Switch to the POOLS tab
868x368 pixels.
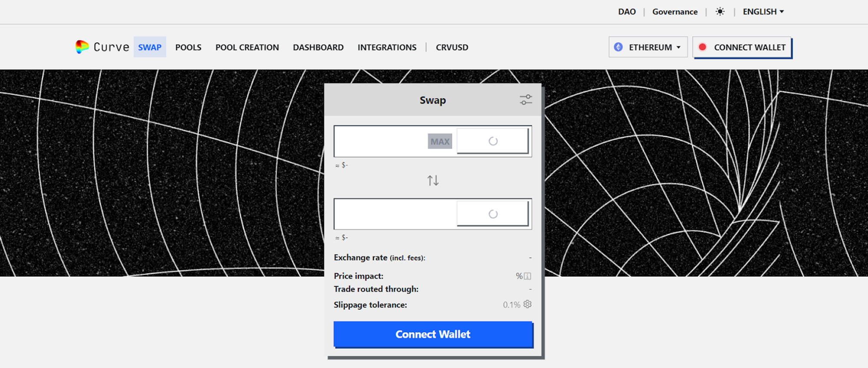(x=188, y=47)
